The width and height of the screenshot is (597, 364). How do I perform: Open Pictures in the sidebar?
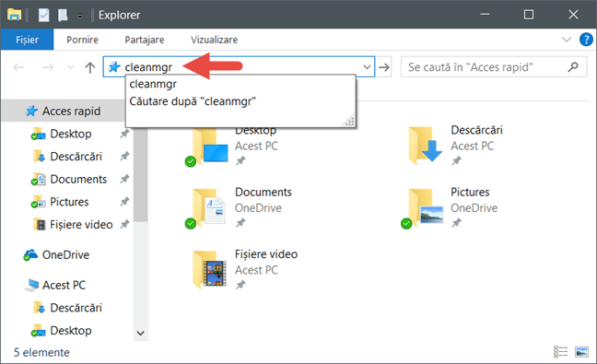(69, 202)
